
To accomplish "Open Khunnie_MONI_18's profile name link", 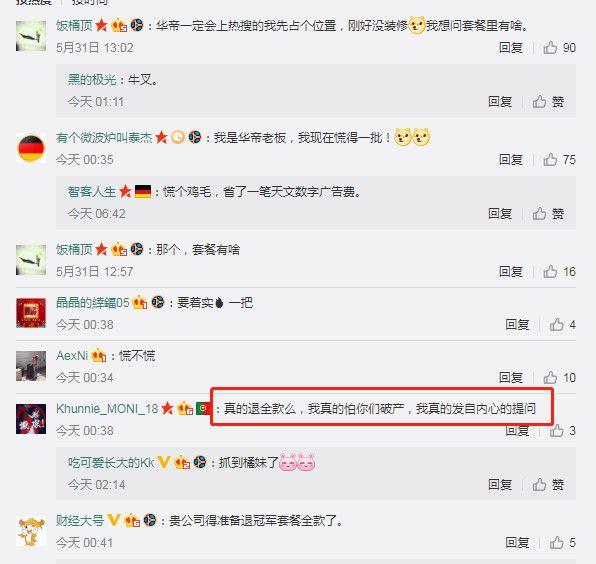I will click(x=107, y=409).
